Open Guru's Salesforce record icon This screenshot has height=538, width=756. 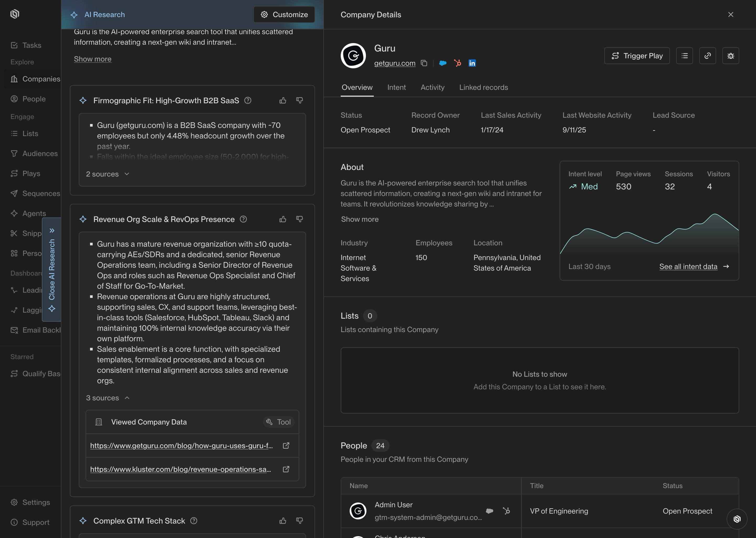pos(443,63)
